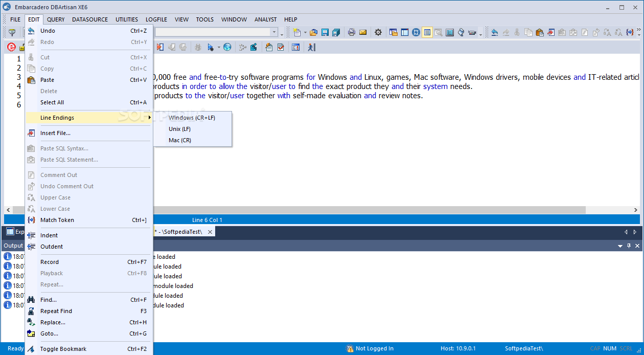Screen dimensions: 644x355
Task: Click the toolbar Undo arrow icon
Action: [x=494, y=32]
